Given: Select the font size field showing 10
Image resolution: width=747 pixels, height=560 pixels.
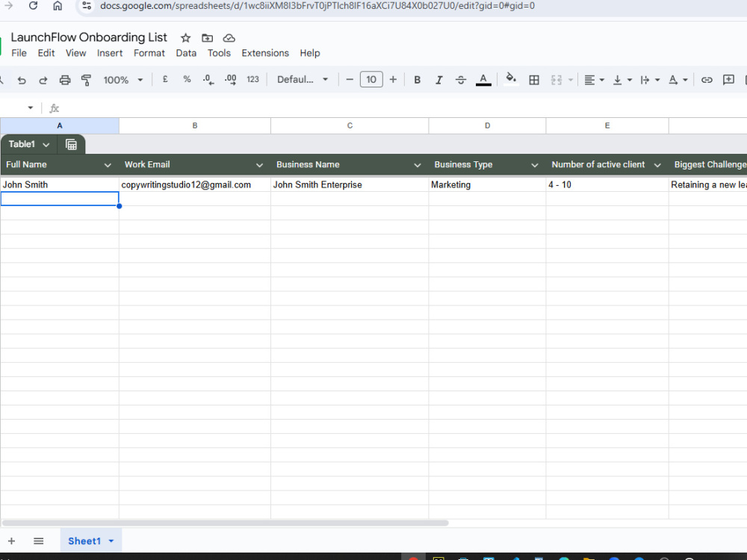Looking at the screenshot, I should click(371, 80).
